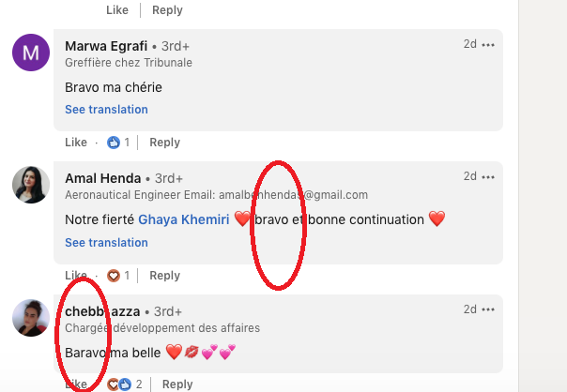View heart reactions on Amal Henda's comment
The width and height of the screenshot is (567, 392).
tap(119, 276)
